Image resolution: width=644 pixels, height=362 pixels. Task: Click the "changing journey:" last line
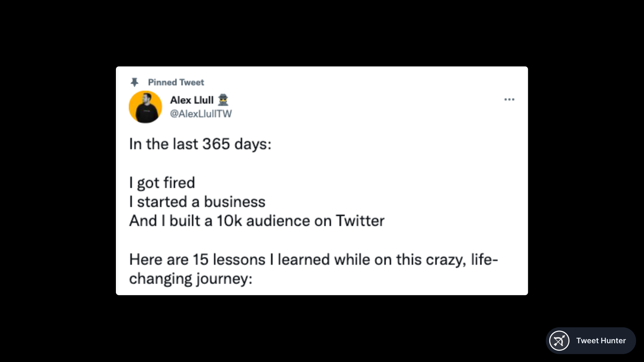[191, 279]
